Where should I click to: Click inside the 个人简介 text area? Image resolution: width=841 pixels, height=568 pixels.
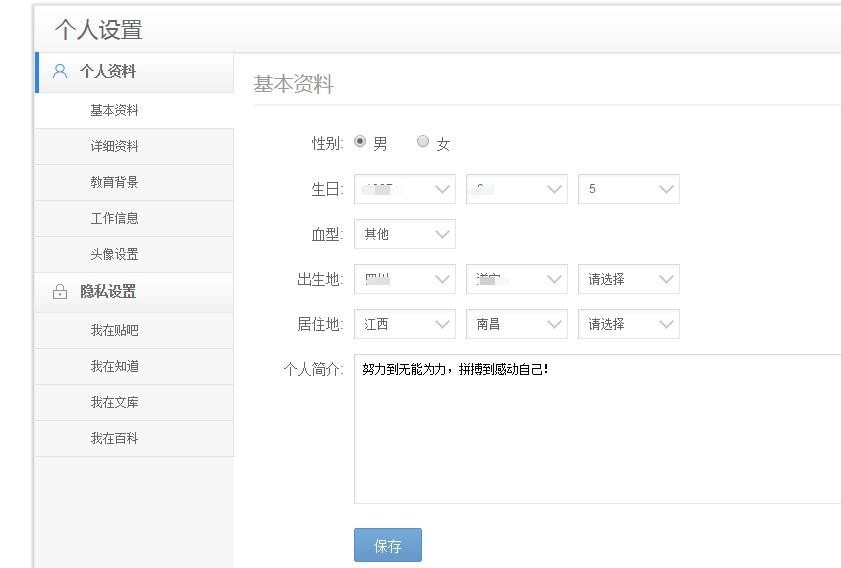[597, 429]
